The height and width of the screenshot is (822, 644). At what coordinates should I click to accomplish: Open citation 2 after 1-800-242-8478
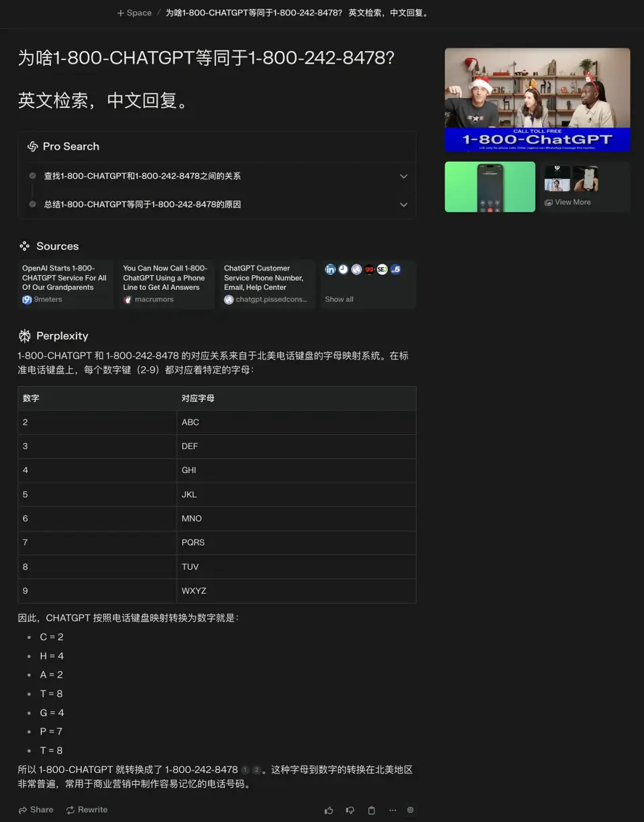[256, 770]
